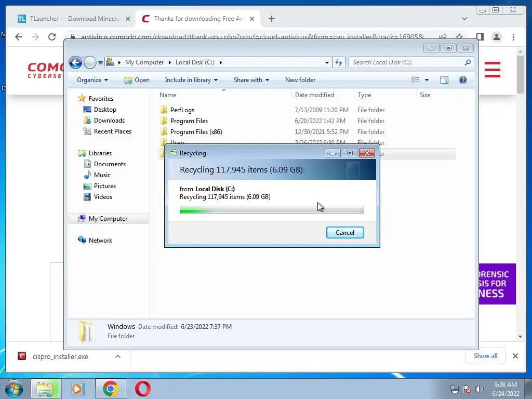Open the Include in library menu
Image resolution: width=532 pixels, height=399 pixels.
[x=191, y=80]
